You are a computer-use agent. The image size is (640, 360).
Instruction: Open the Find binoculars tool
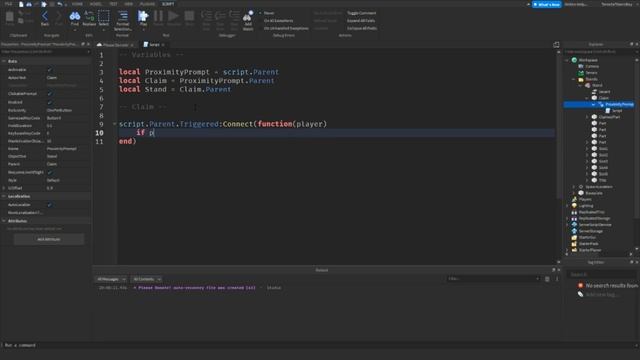click(x=75, y=18)
